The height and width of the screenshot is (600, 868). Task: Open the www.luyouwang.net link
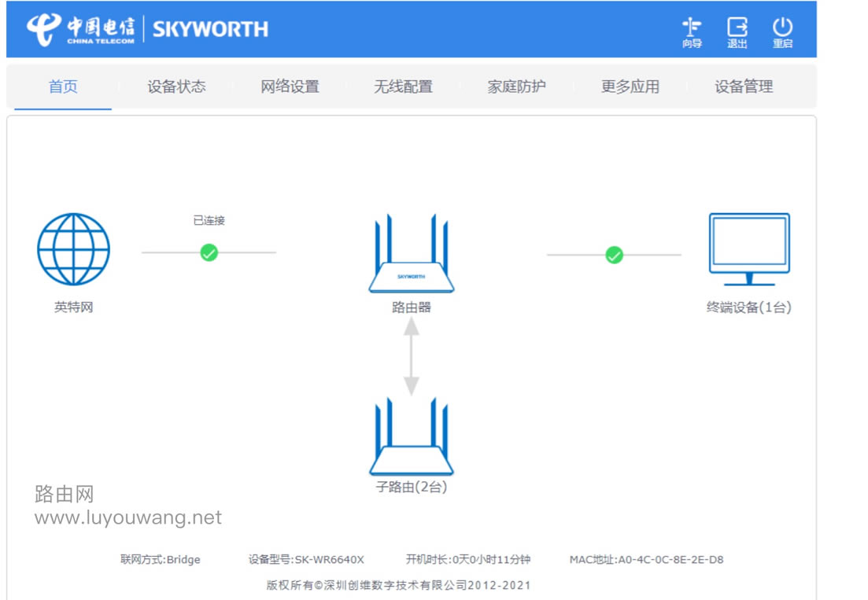pyautogui.click(x=127, y=517)
